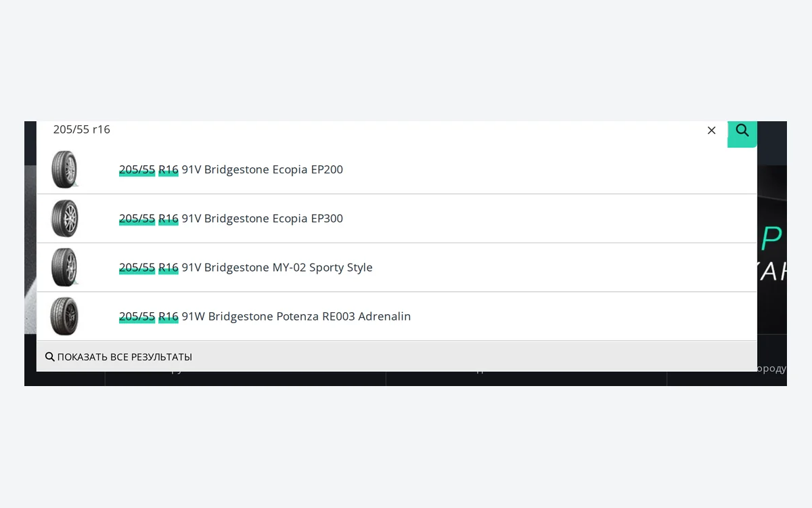Click the Ecopia EP200 tire thumbnail
This screenshot has width=812, height=508.
click(x=65, y=169)
